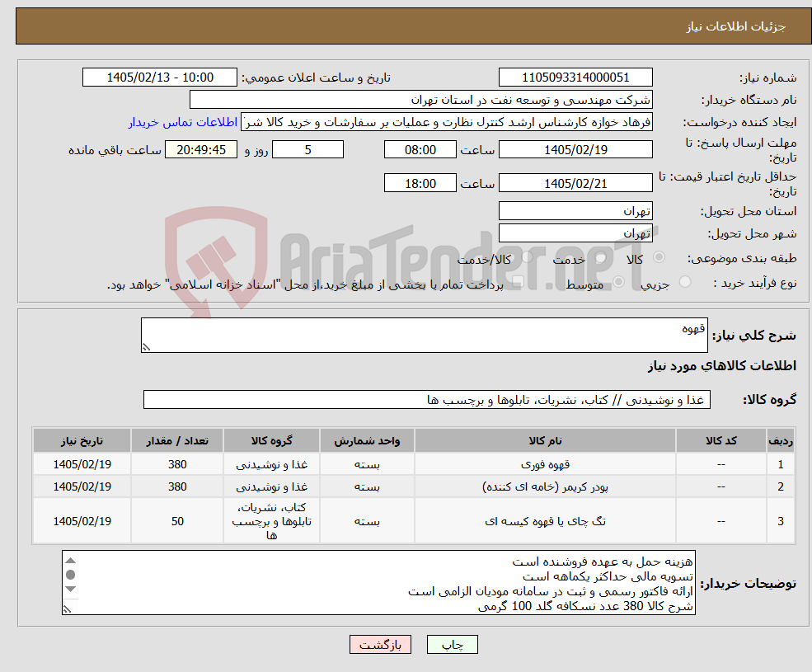This screenshot has height=672, width=812.
Task: Click the پودر کریمر item name cell
Action: coord(545,486)
